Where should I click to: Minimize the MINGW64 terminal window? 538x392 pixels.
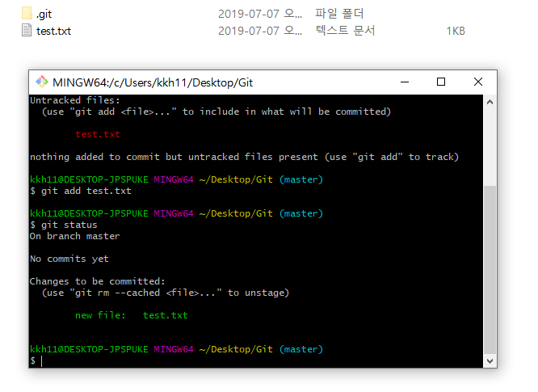pos(405,82)
